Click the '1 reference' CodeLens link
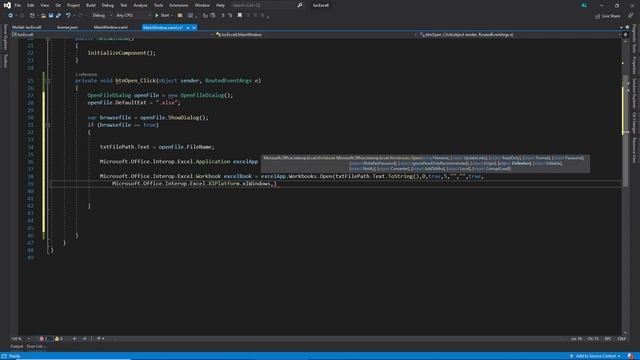Screen dimensions: 640x360 (x=86, y=74)
